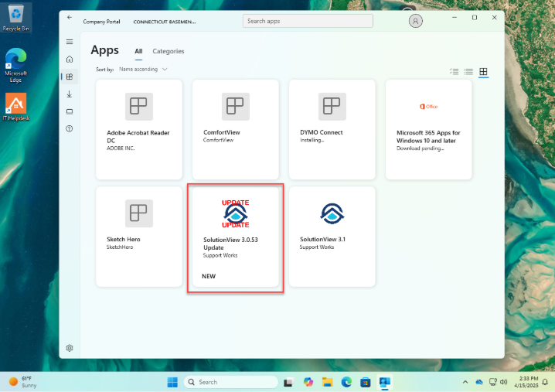This screenshot has width=555, height=392.
Task: Go to Home in sidebar
Action: coord(70,59)
